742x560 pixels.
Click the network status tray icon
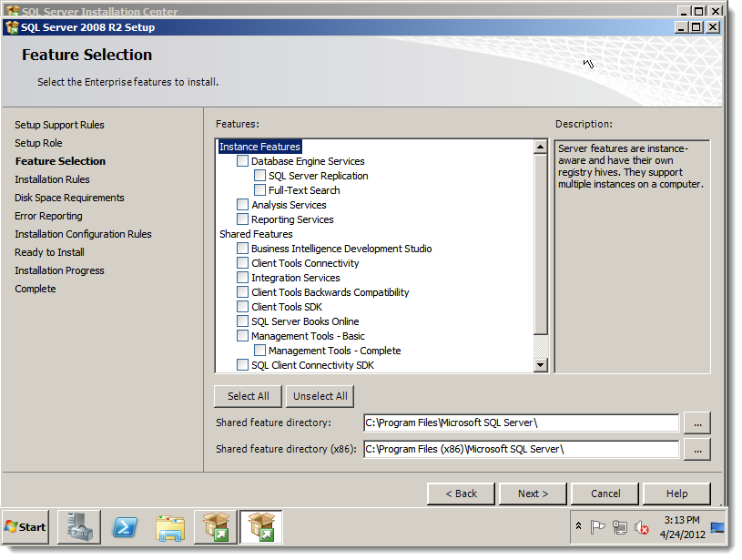click(x=619, y=527)
